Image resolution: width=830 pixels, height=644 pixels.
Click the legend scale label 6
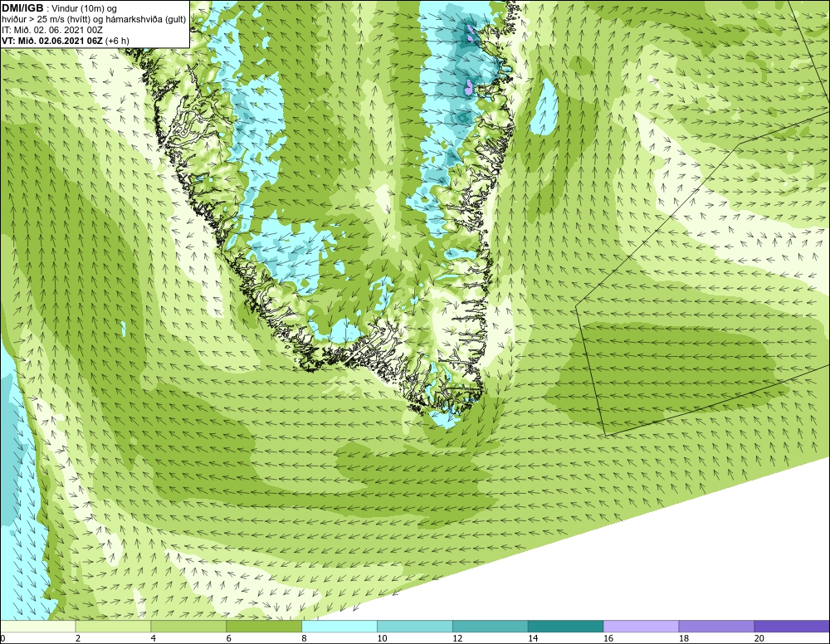click(229, 638)
